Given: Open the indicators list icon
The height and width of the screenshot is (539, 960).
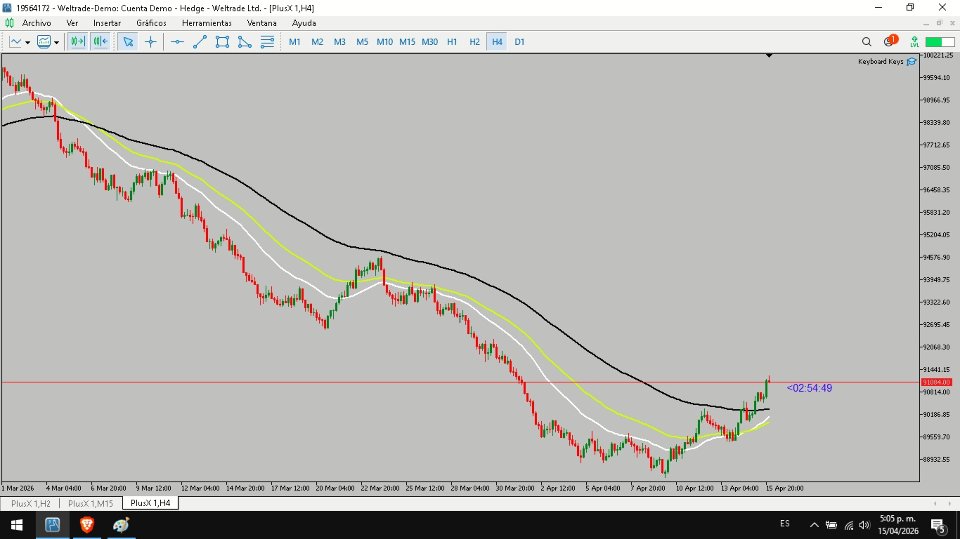Looking at the screenshot, I should (x=44, y=42).
